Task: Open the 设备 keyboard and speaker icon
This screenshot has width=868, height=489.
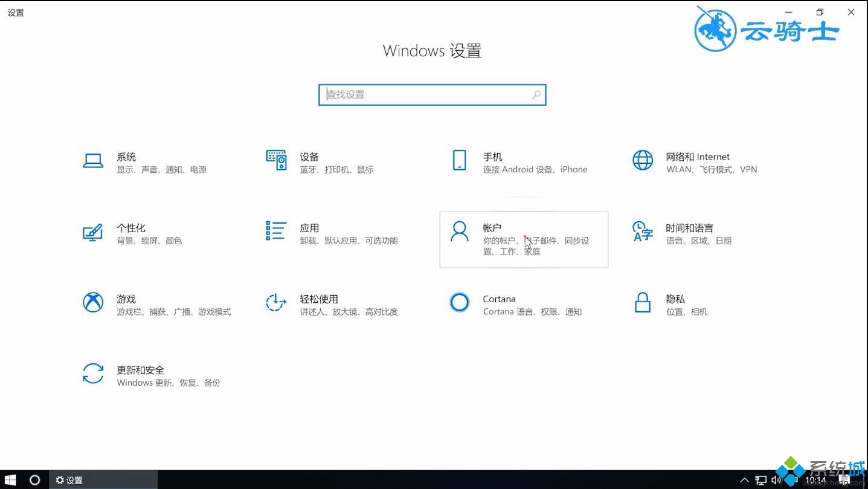Action: click(x=276, y=160)
